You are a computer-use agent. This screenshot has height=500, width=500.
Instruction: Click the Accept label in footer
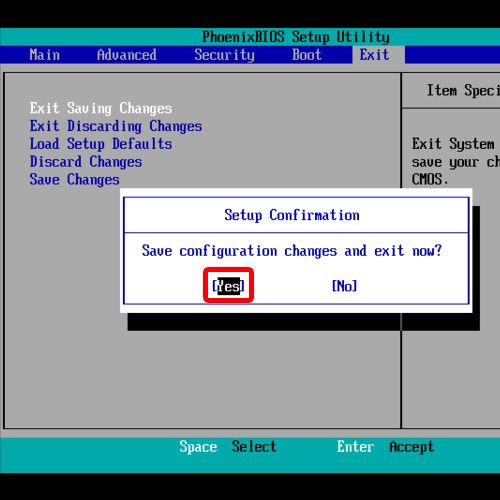[x=411, y=447]
